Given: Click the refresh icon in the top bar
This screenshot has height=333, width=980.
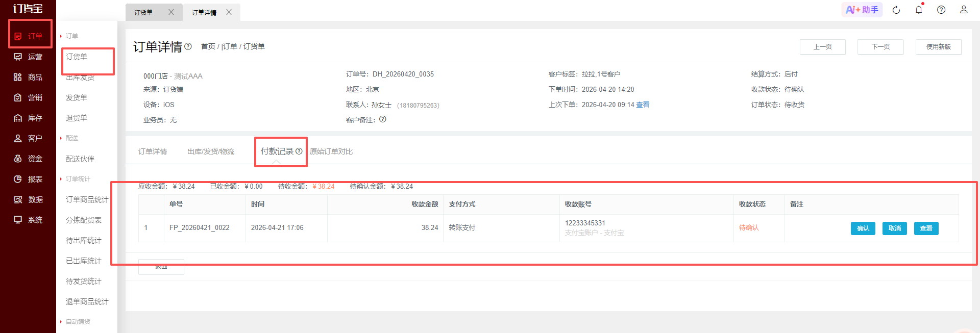Looking at the screenshot, I should (896, 10).
